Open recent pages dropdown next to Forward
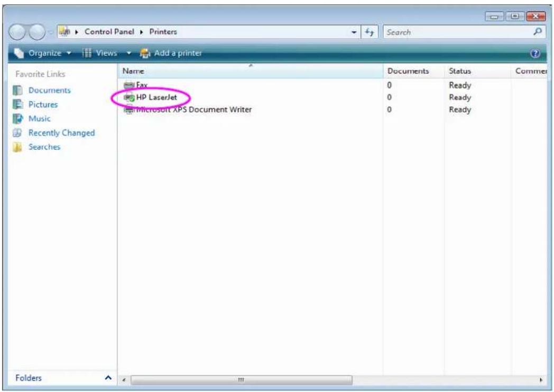The height and width of the screenshot is (392, 554). pyautogui.click(x=51, y=32)
